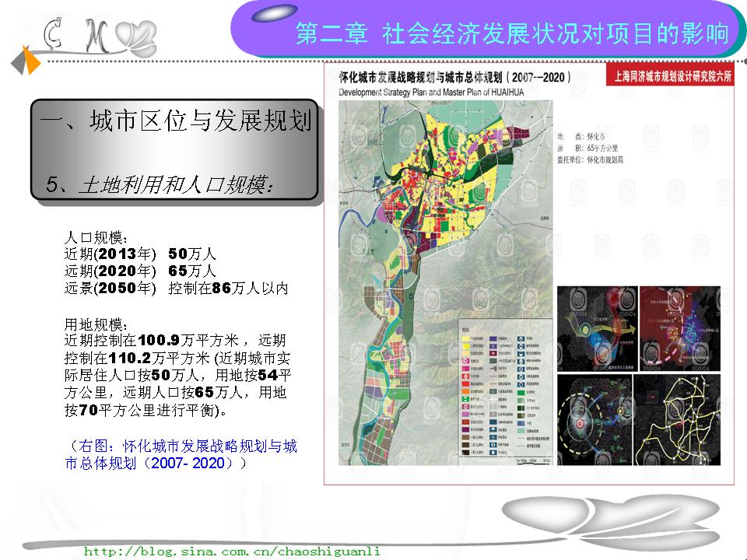Click the orange arrow decoration below the logo

[x=30, y=62]
